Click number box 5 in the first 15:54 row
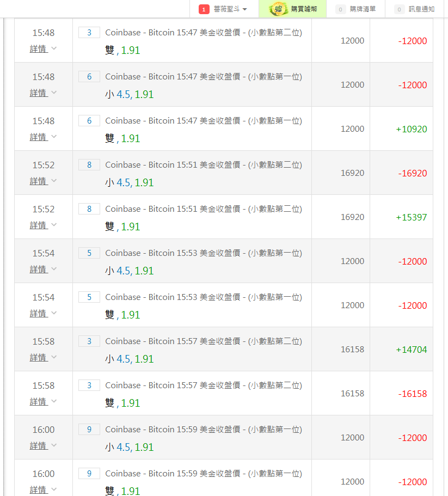This screenshot has width=448, height=496. [x=89, y=253]
